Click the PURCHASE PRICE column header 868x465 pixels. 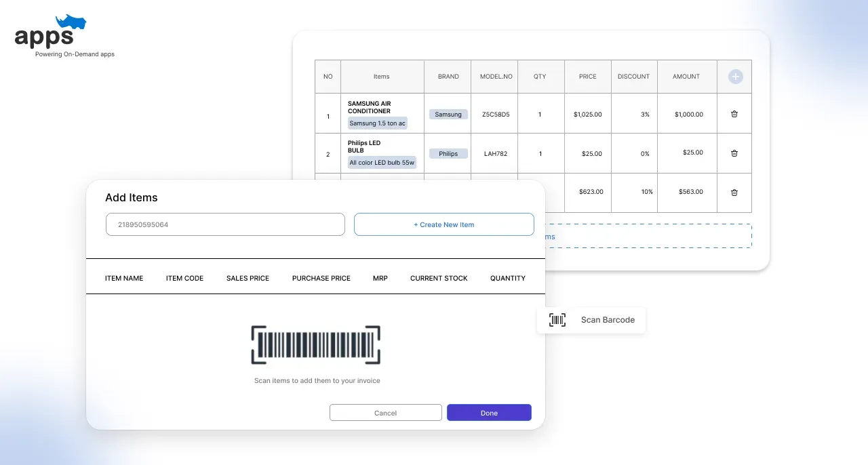click(321, 278)
